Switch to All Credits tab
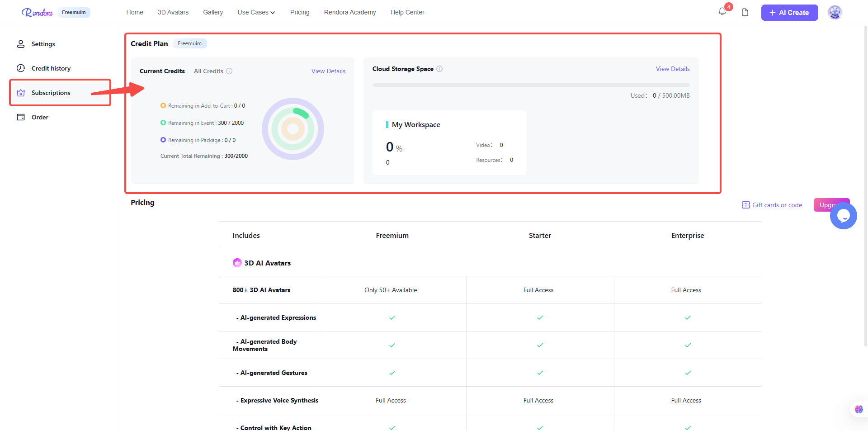Screen dimensions: 868x431 click(208, 71)
